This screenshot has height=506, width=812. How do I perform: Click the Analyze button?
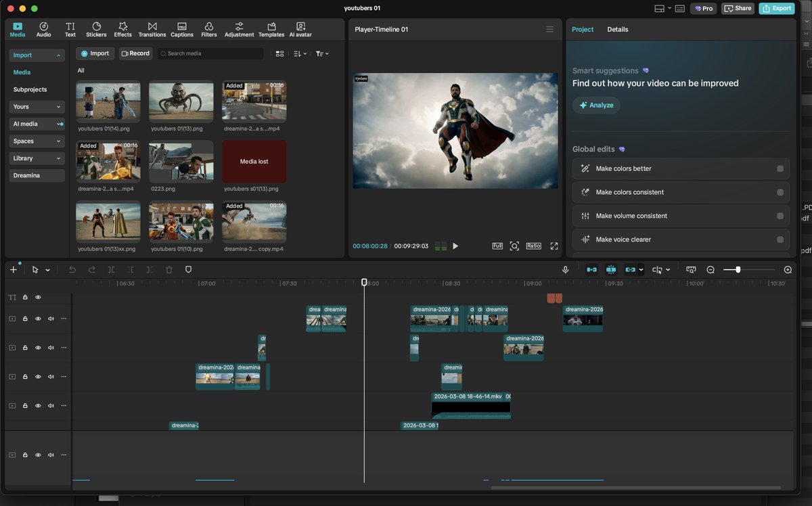tap(596, 105)
